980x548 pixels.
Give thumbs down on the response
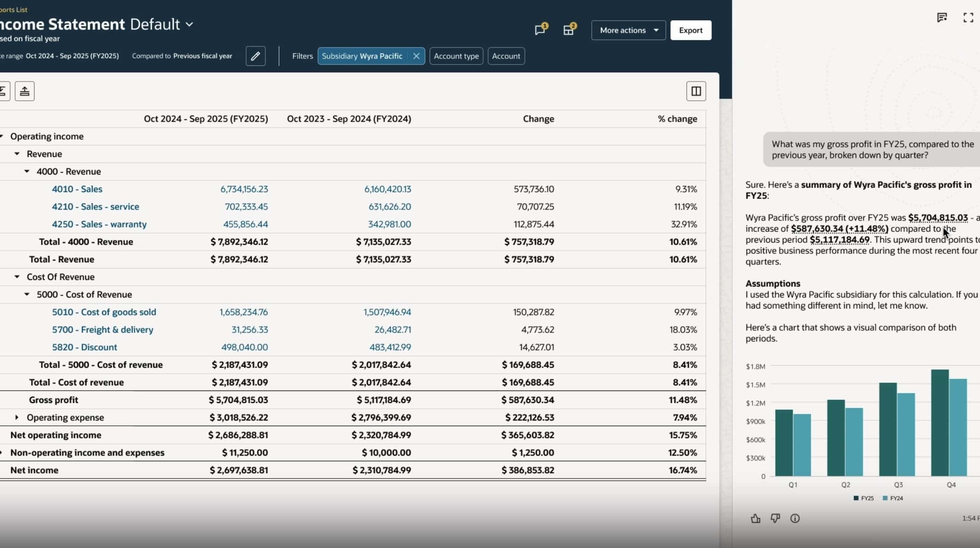(x=775, y=519)
